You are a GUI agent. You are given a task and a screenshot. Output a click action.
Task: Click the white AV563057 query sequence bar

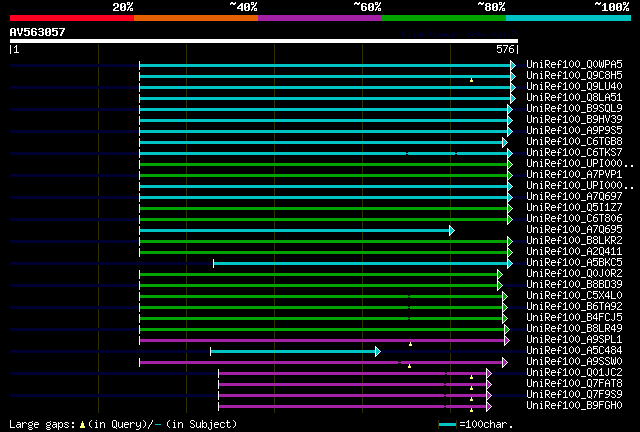point(264,41)
